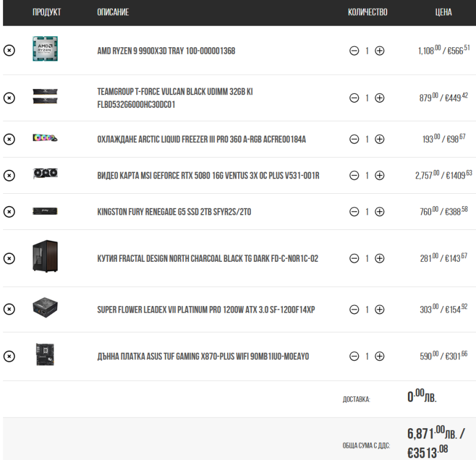Image resolution: width=476 pixels, height=460 pixels.
Task: Increase quantity of Arctic Liquid Freezer III
Action: click(380, 139)
